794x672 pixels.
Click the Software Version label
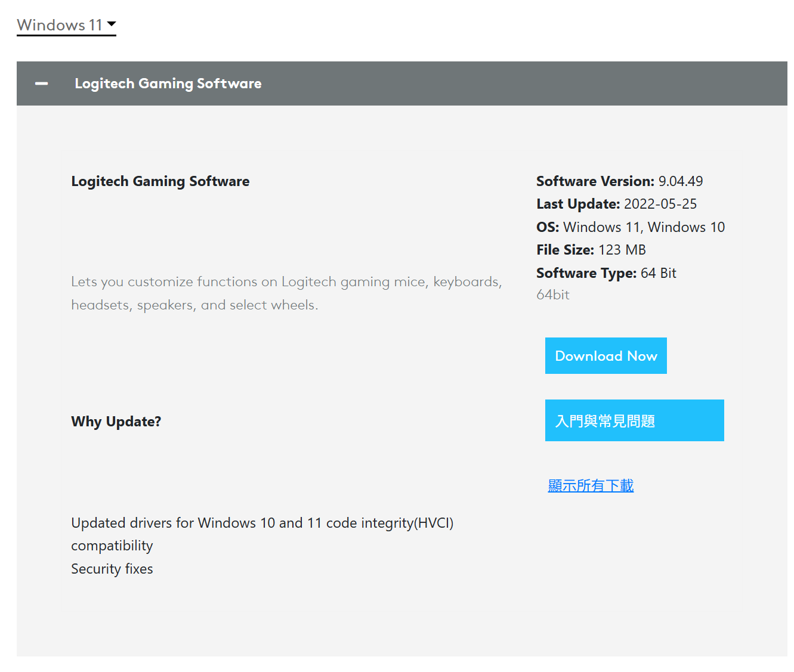click(x=595, y=181)
